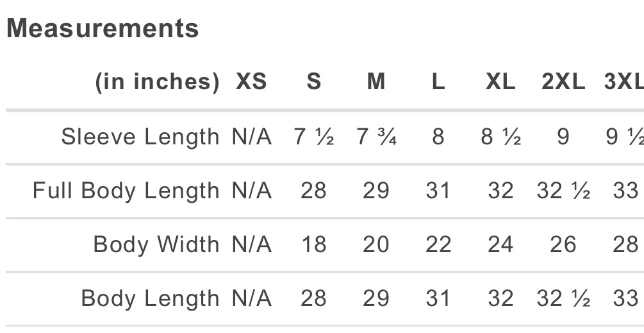The width and height of the screenshot is (644, 333).
Task: Select the L size column header
Action: tap(438, 82)
